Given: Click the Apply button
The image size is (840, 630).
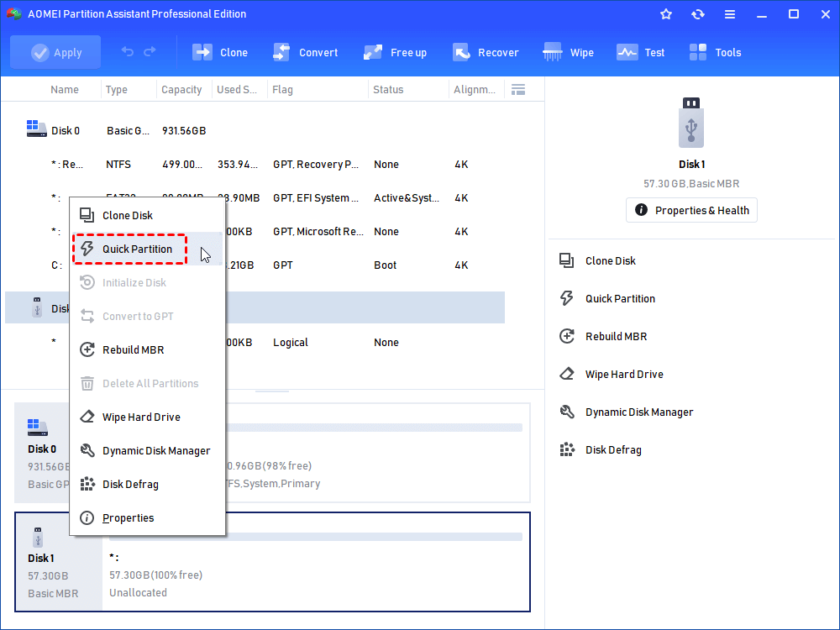Looking at the screenshot, I should 55,52.
